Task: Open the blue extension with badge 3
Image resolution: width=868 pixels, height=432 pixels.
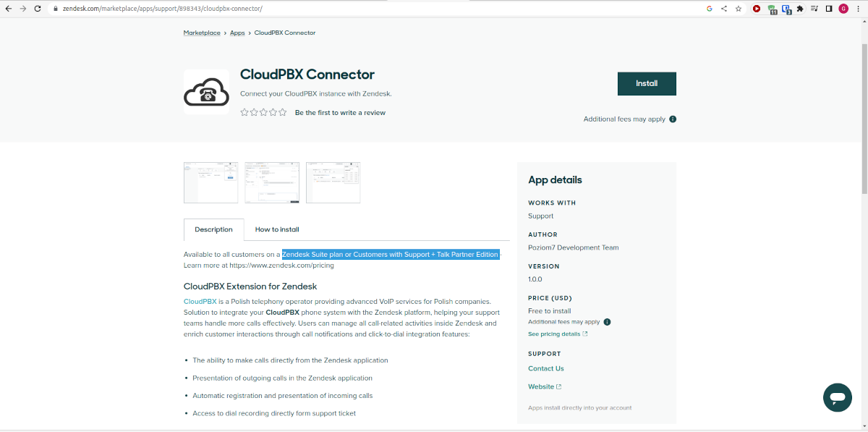Action: point(786,9)
